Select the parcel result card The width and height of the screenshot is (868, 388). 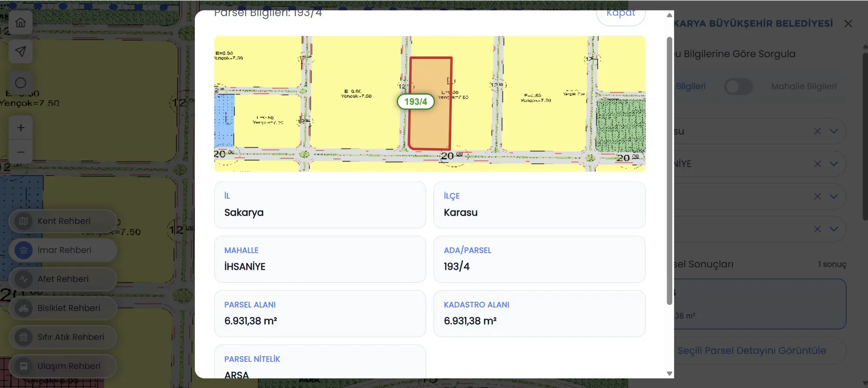[x=759, y=304]
